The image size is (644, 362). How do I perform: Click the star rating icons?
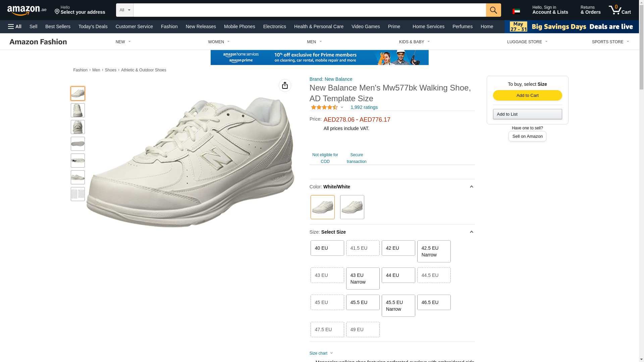tap(324, 107)
